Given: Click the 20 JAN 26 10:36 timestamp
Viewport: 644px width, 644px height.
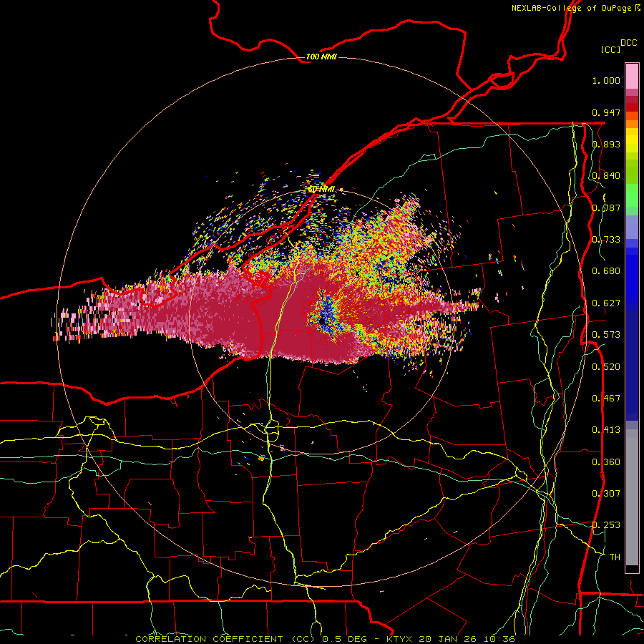Looking at the screenshot, I should pyautogui.click(x=467, y=639).
